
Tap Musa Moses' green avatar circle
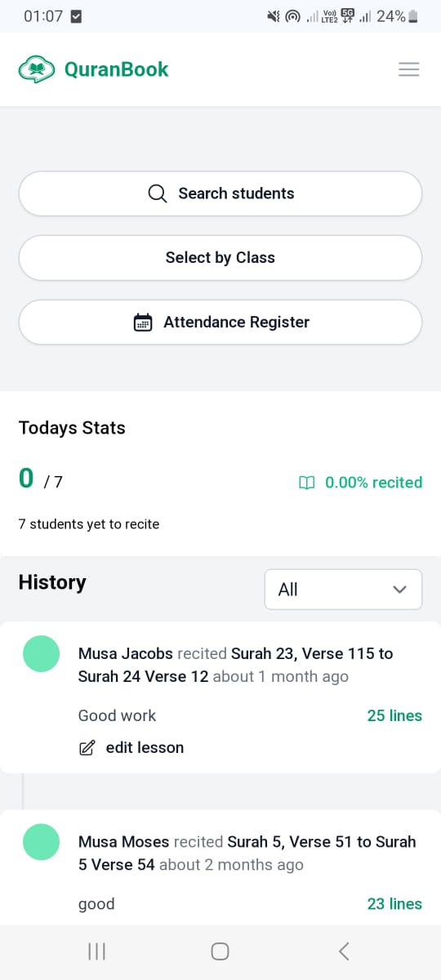[41, 842]
